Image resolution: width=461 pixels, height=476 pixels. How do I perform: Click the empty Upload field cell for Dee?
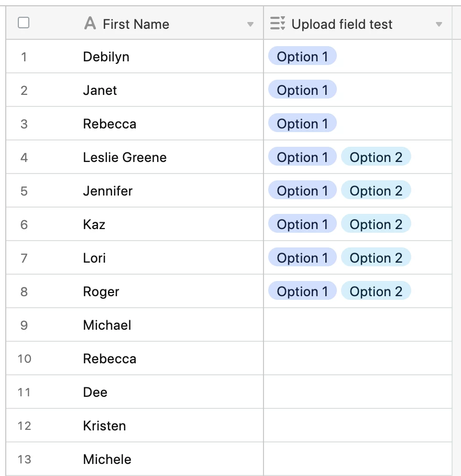pyautogui.click(x=358, y=392)
